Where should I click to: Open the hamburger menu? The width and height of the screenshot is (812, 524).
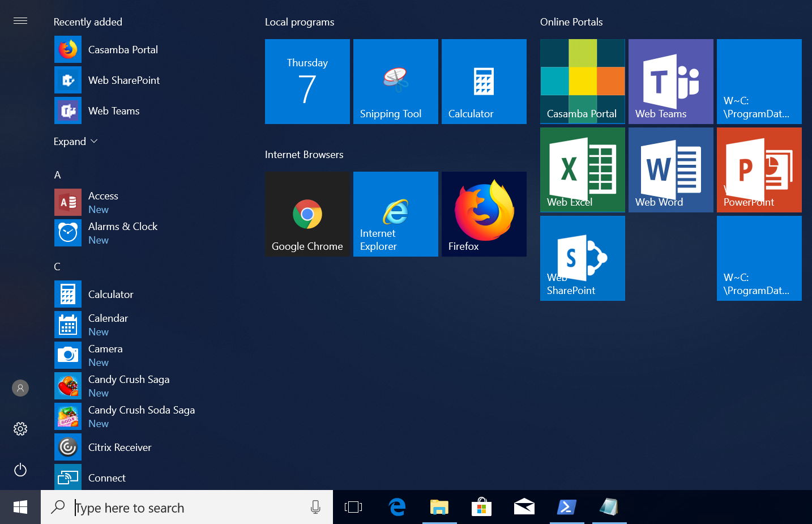(20, 20)
